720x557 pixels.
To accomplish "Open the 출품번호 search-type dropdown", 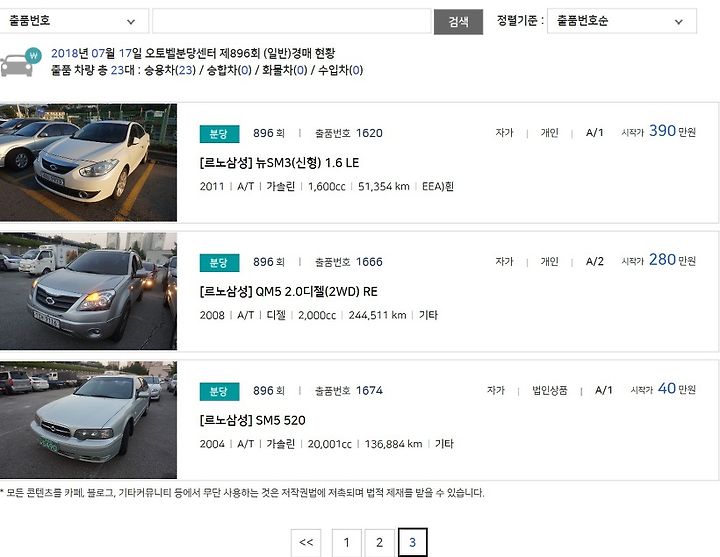I will tap(73, 21).
